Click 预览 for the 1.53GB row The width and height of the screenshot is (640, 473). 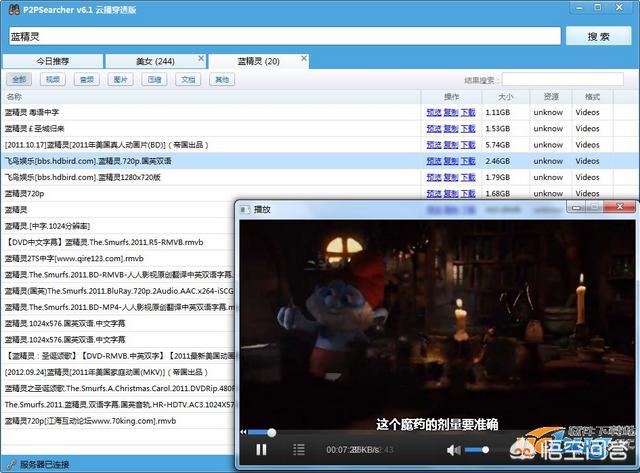pos(433,129)
